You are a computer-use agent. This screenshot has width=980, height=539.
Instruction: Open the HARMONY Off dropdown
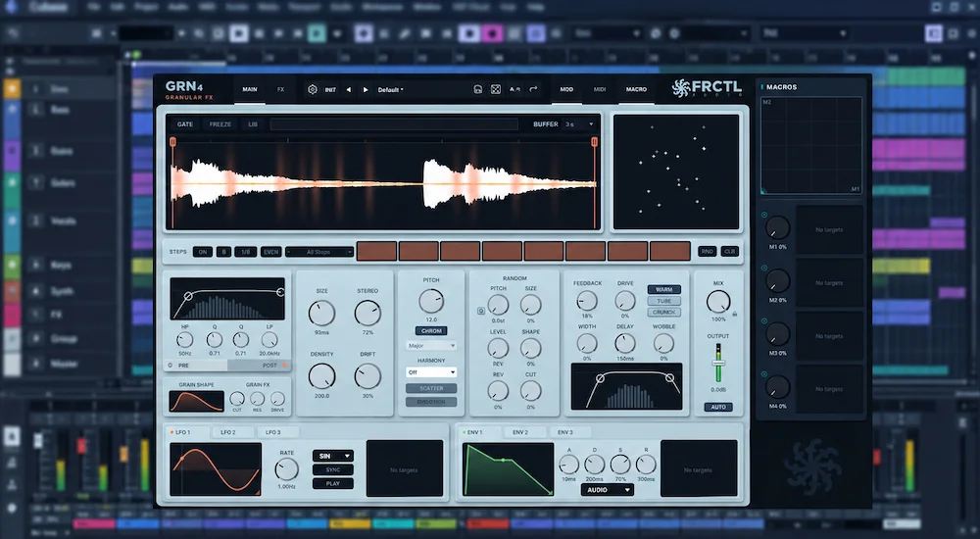(x=431, y=372)
